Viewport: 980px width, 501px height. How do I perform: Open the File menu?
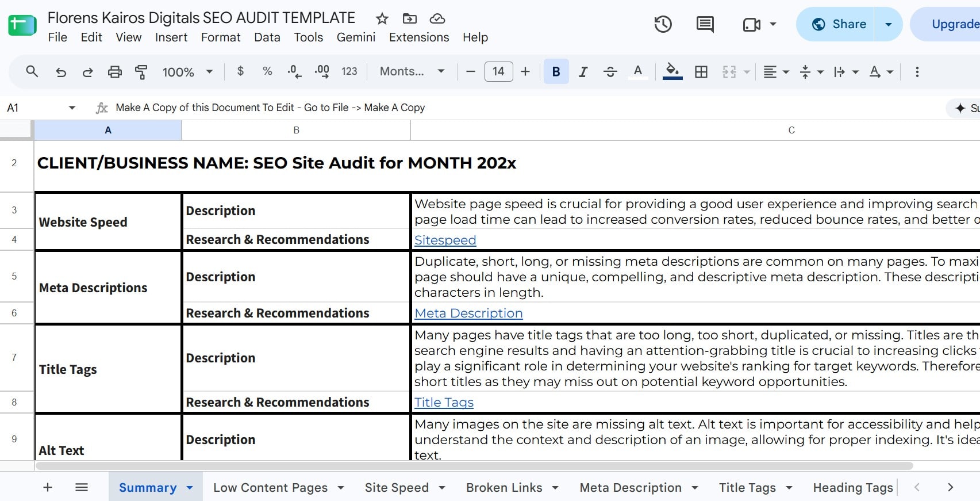point(57,37)
